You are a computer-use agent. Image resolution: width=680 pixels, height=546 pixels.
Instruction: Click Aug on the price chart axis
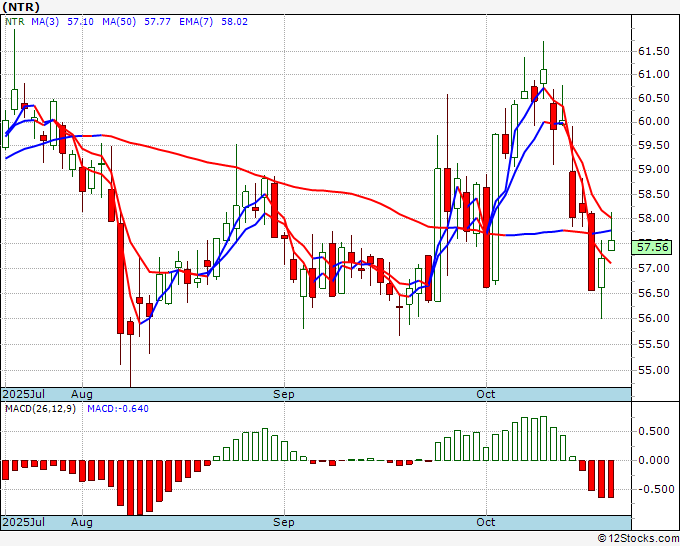pos(82,394)
